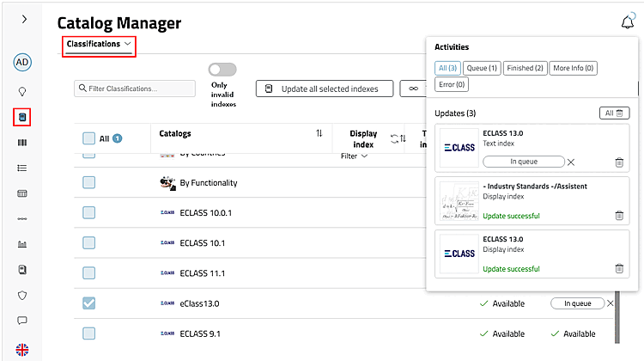The image size is (644, 361).
Task: Expand the left sidebar with chevron
Action: click(x=23, y=18)
